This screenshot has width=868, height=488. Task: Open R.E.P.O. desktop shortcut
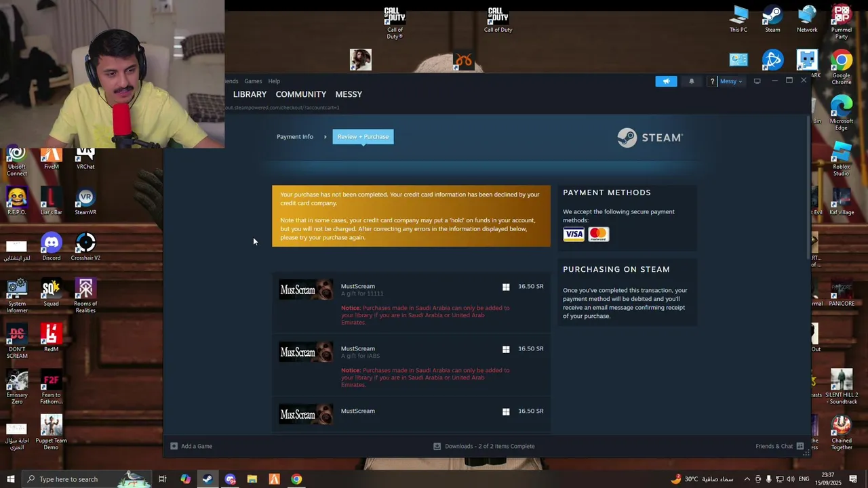[17, 202]
